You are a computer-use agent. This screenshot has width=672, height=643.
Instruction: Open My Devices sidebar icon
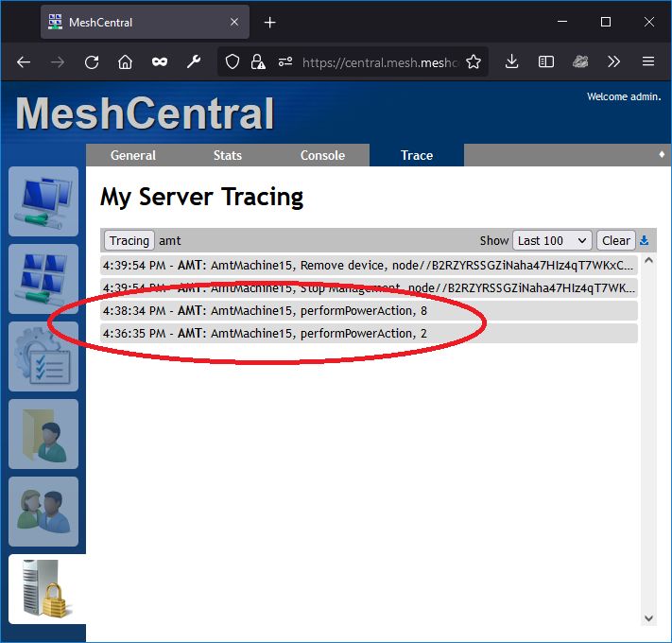pyautogui.click(x=43, y=201)
